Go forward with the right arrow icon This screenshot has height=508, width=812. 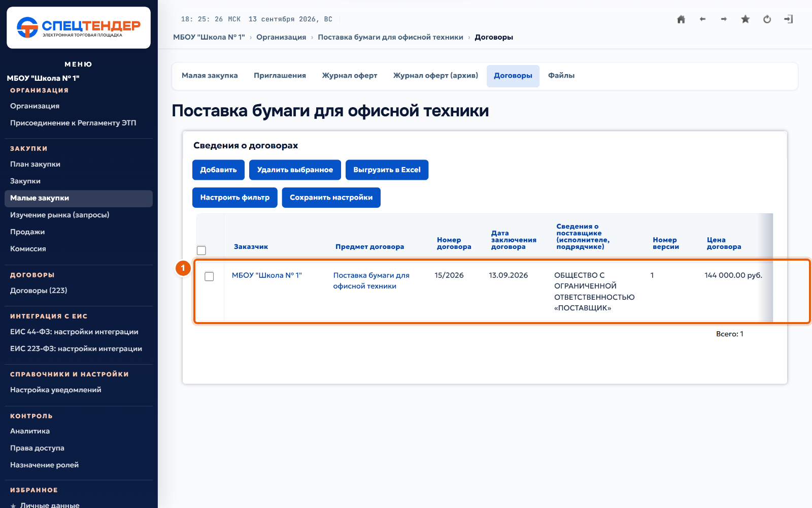pos(724,19)
